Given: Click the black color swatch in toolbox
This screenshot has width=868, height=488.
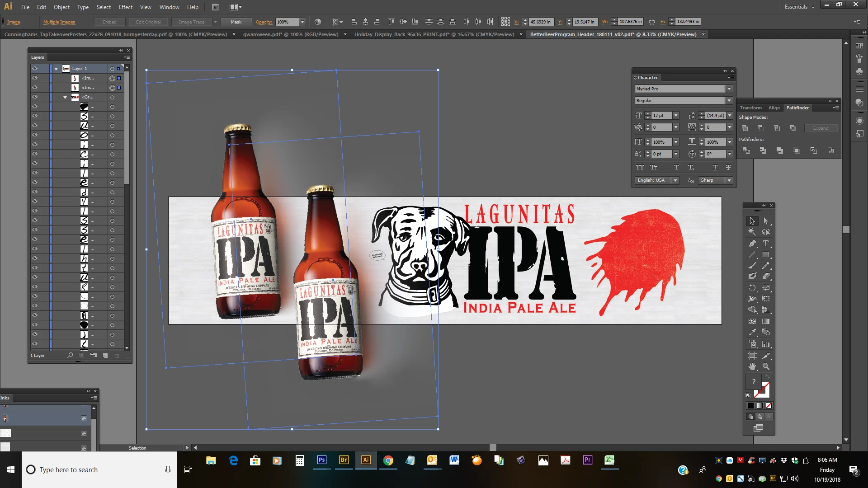Looking at the screenshot, I should point(750,406).
